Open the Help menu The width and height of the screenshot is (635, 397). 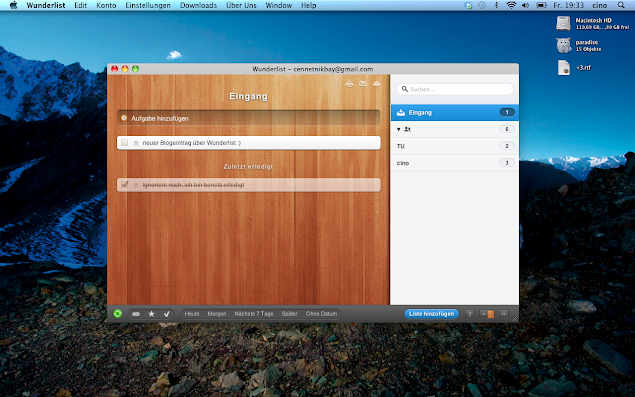(x=309, y=5)
